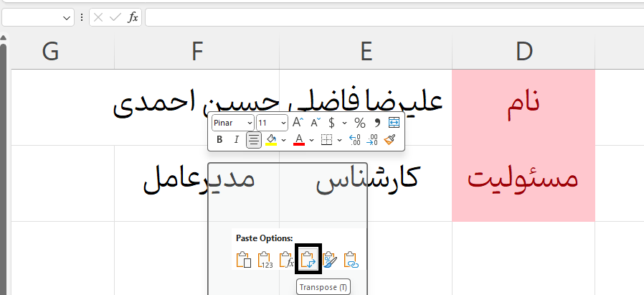Screen dimensions: 644x295
Task: Select column F header
Action: 197,51
